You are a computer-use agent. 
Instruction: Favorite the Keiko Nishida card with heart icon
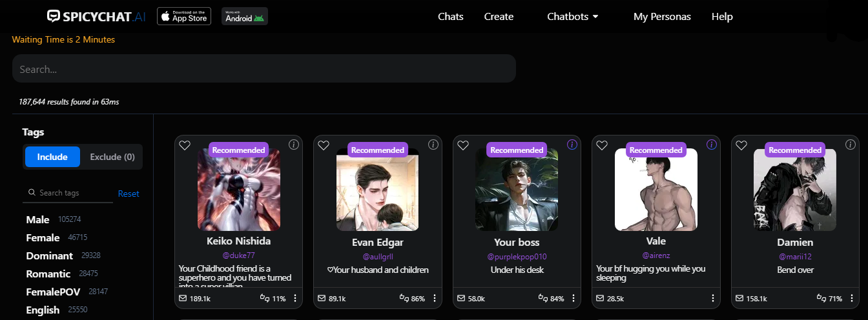(x=185, y=146)
